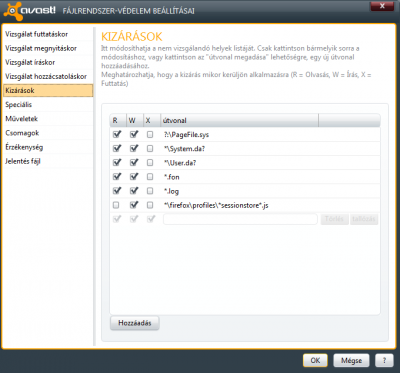Uncheck R for ?:\PageFile.sys

click(x=117, y=134)
